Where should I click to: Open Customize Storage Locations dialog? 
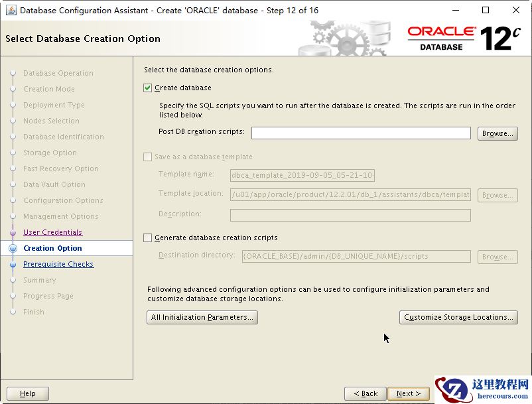[x=458, y=317]
